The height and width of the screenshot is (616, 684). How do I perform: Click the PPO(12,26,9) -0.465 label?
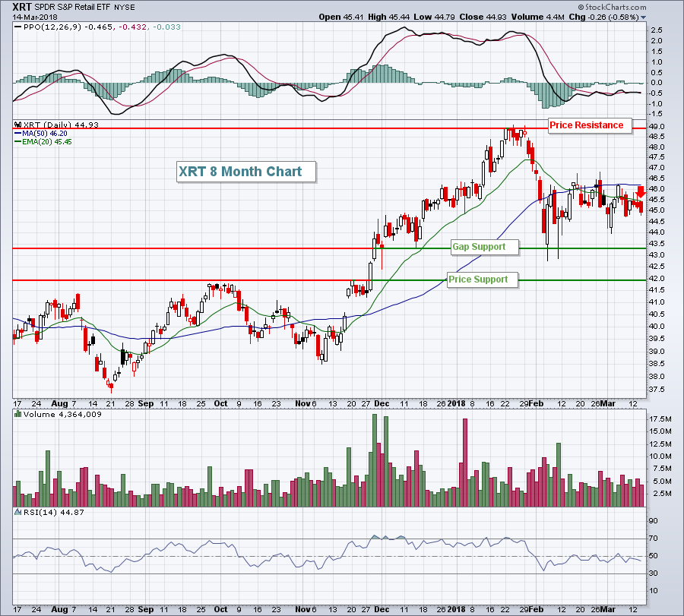pyautogui.click(x=68, y=27)
